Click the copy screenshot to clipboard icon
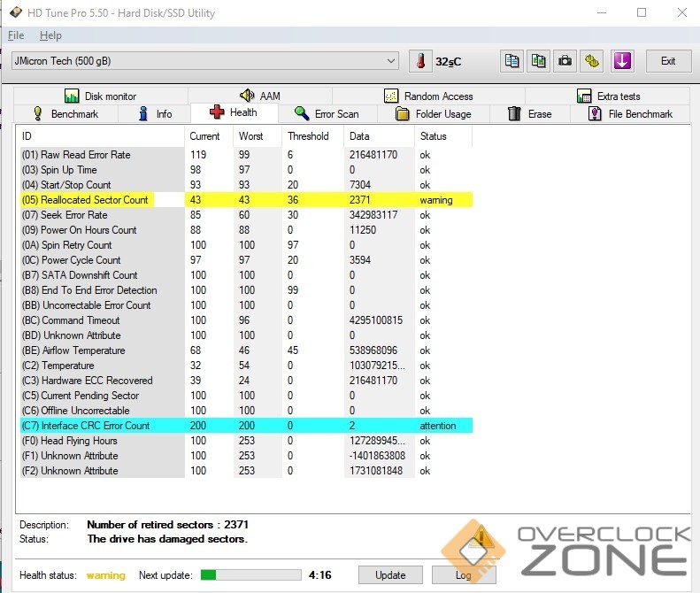 click(538, 61)
